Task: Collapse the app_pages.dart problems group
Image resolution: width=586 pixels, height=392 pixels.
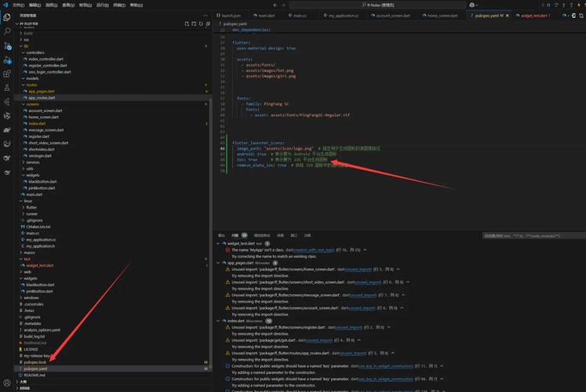Action: click(219, 263)
